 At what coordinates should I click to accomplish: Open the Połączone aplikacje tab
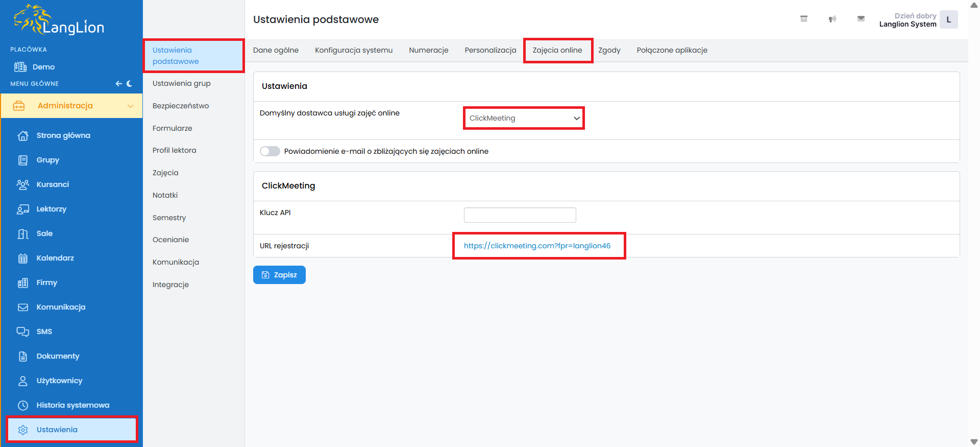672,50
